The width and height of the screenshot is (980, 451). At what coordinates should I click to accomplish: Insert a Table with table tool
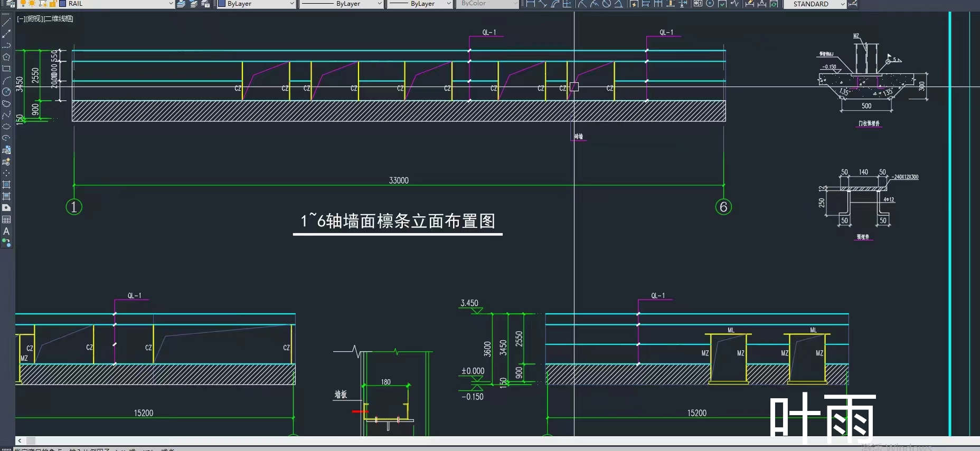point(6,219)
